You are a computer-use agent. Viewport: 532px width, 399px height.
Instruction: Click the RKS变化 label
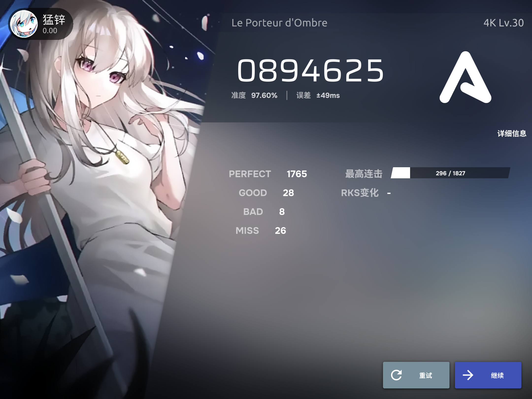coord(360,193)
